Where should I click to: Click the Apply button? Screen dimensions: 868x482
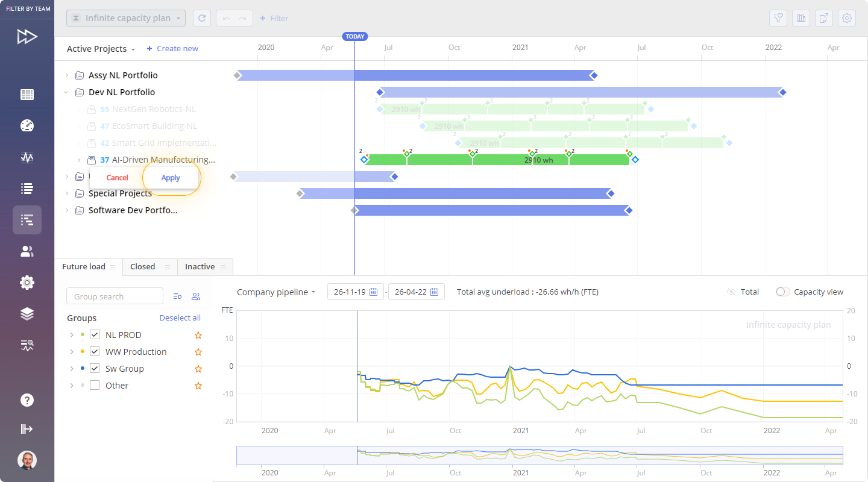pos(171,178)
